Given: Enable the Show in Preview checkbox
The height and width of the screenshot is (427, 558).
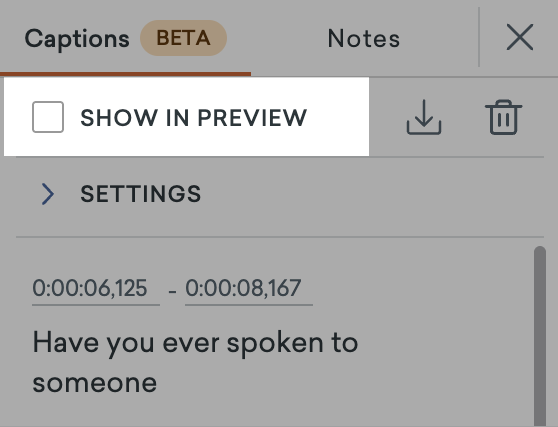Looking at the screenshot, I should (48, 117).
